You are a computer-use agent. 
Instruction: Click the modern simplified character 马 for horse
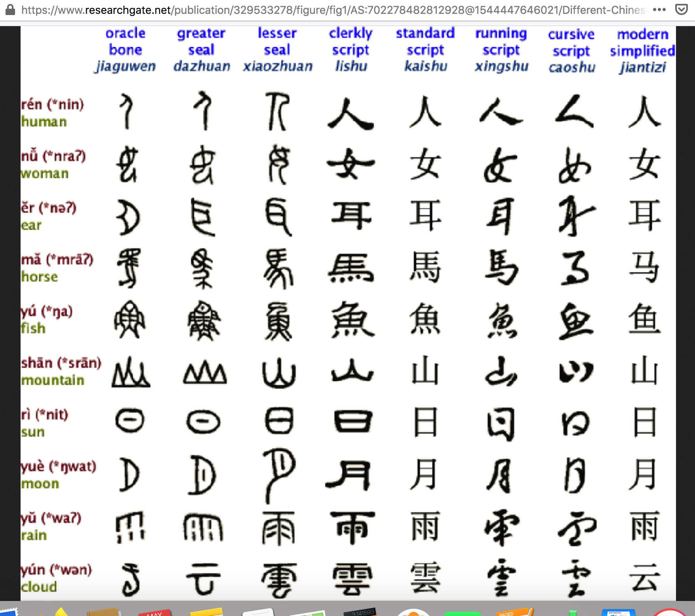pyautogui.click(x=645, y=268)
